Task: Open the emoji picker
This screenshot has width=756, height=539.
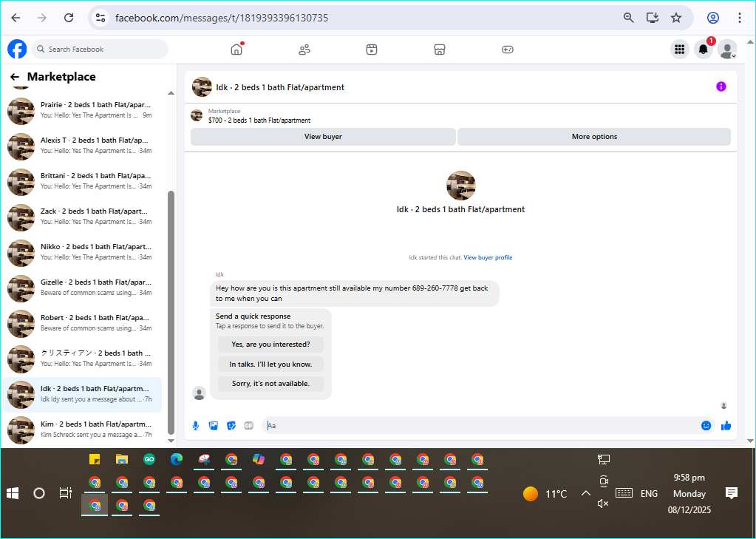Action: 706,426
